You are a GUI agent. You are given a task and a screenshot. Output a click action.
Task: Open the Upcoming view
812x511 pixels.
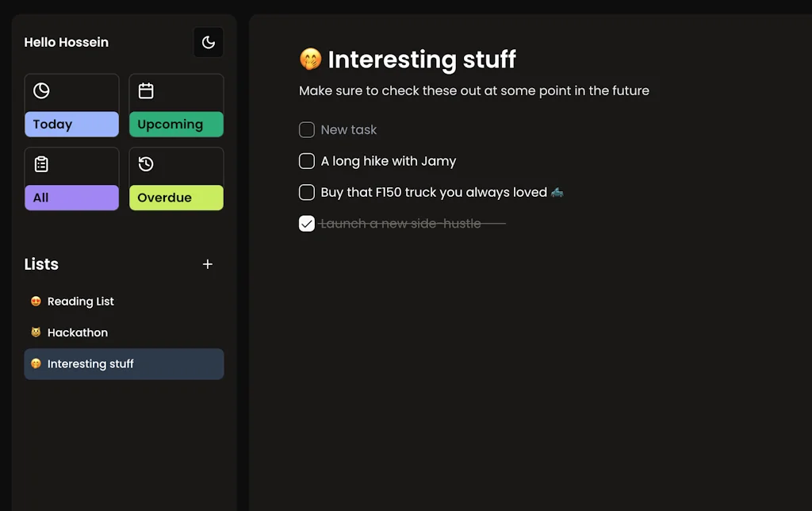(176, 124)
